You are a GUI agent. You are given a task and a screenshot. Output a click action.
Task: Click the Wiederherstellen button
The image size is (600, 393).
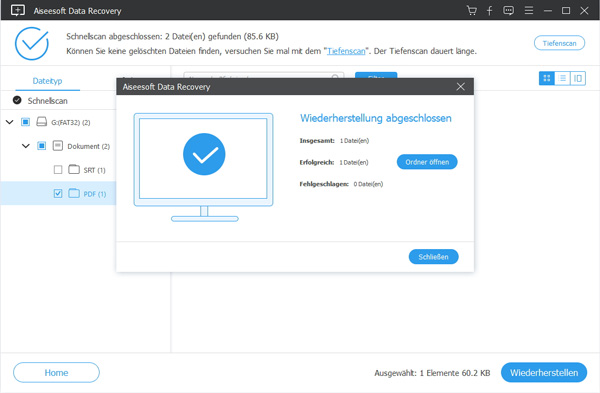point(544,372)
